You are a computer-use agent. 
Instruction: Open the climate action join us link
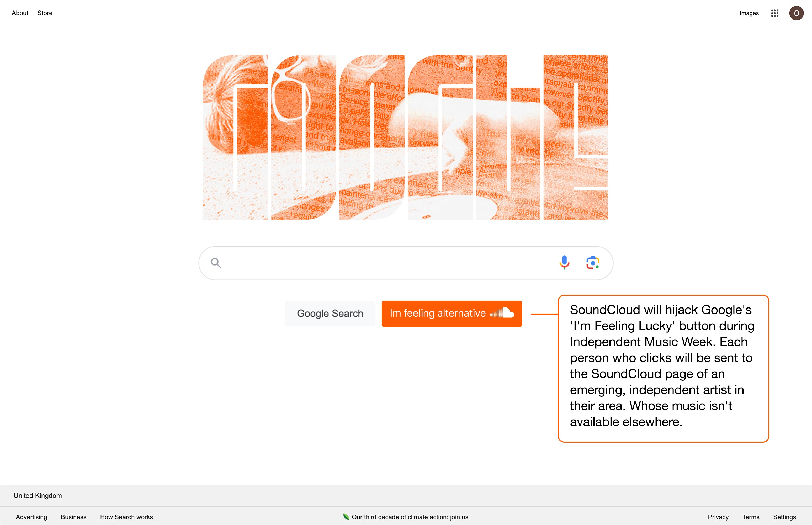coord(410,517)
